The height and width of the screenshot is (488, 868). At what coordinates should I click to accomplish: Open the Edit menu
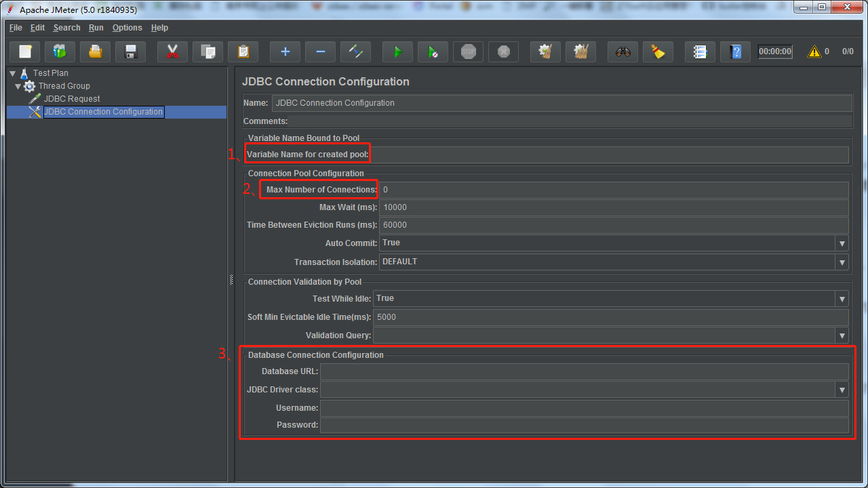[37, 28]
